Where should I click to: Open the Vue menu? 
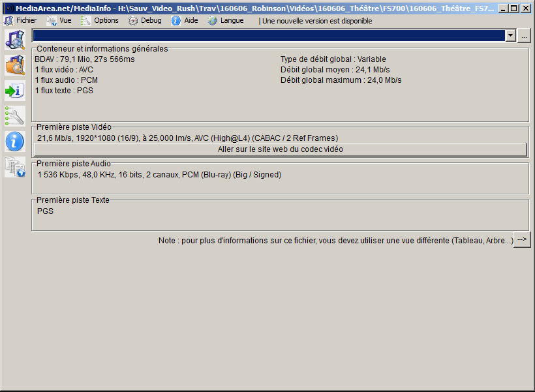point(59,20)
